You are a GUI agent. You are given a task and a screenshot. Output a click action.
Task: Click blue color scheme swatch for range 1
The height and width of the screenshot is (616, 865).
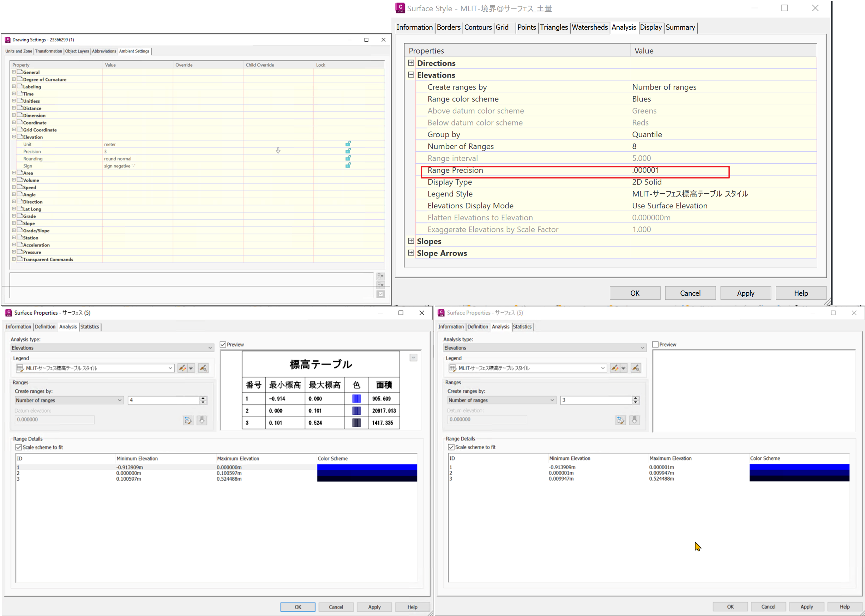367,467
